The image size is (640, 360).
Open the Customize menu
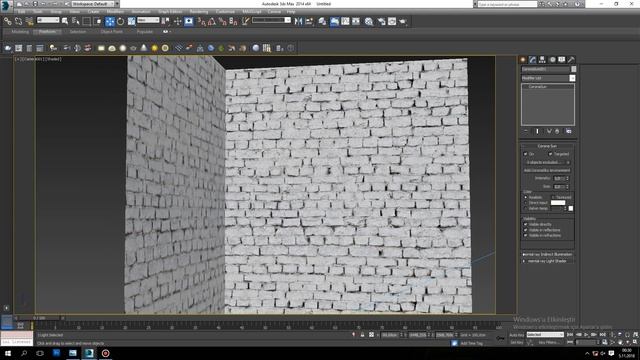[x=225, y=11]
